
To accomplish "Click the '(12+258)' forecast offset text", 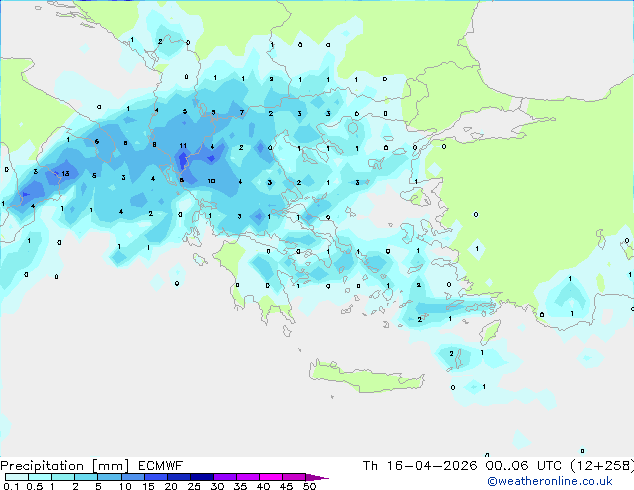I will pos(602,466).
